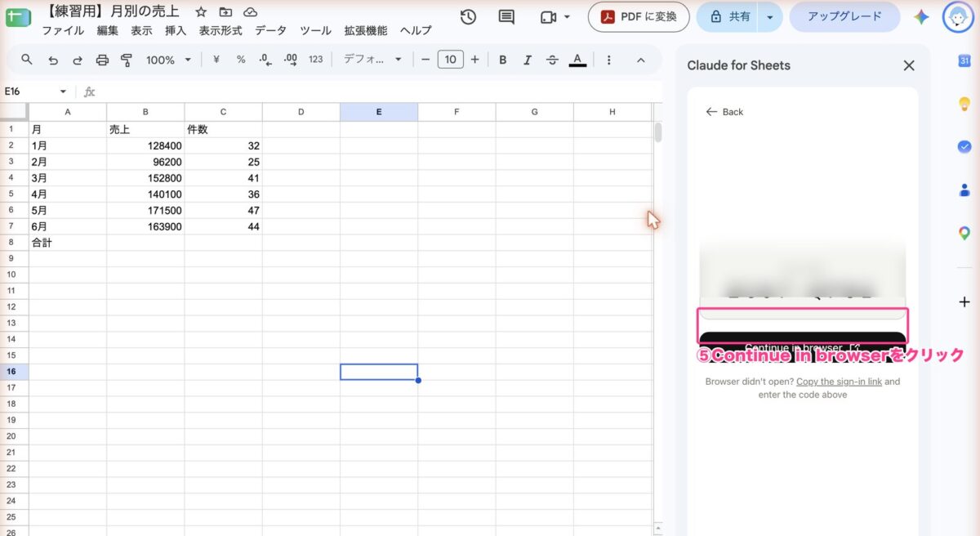980x536 pixels.
Task: Click the PDF に変換 button
Action: (639, 16)
